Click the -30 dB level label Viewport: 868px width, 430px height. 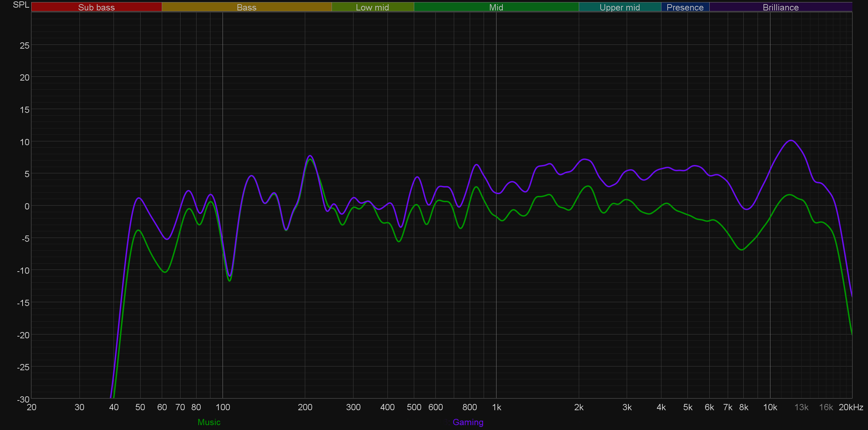click(x=23, y=399)
